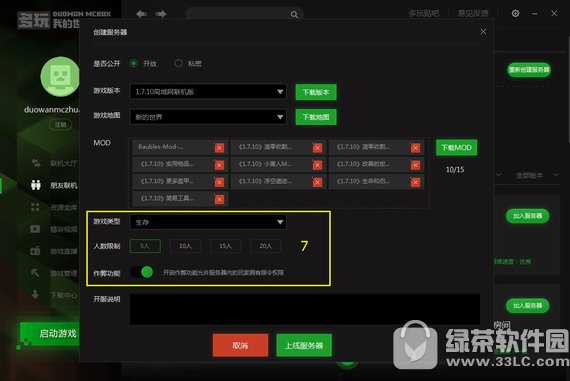Viewport: 570px width, 381px height.
Task: Toggle the 作弊功能 switch
Action: (142, 272)
